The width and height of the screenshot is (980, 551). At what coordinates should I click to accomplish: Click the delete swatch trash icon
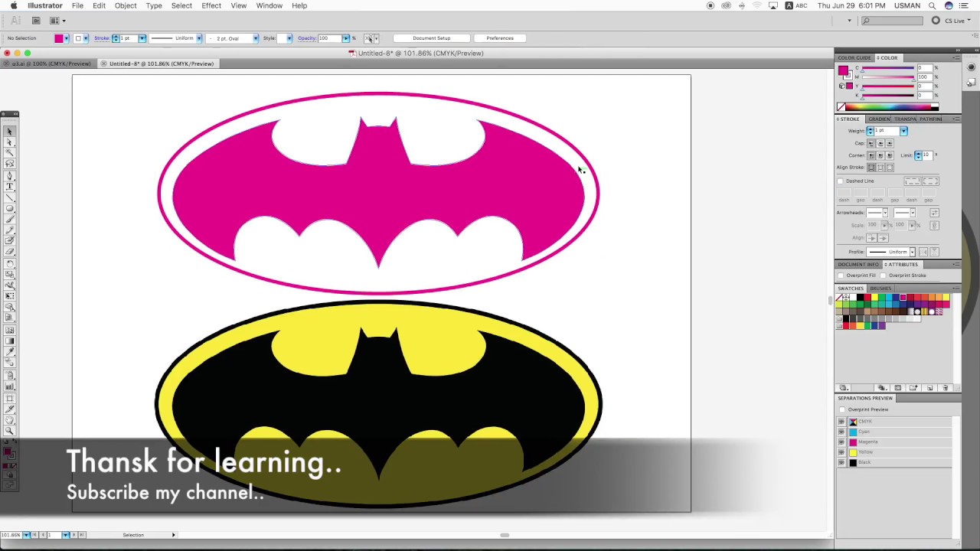coord(946,388)
